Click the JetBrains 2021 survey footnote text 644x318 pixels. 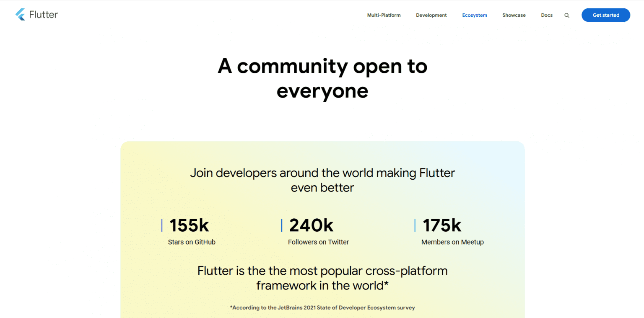tap(322, 307)
